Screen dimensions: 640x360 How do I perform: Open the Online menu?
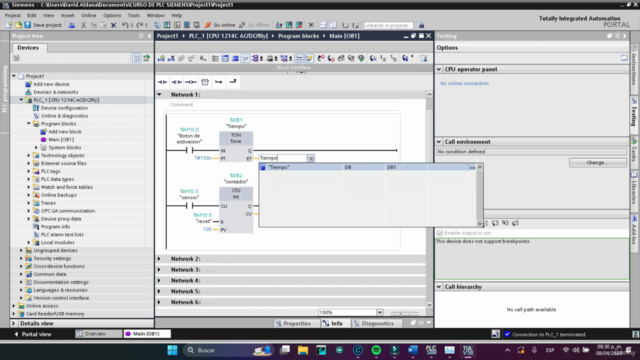pyautogui.click(x=88, y=16)
